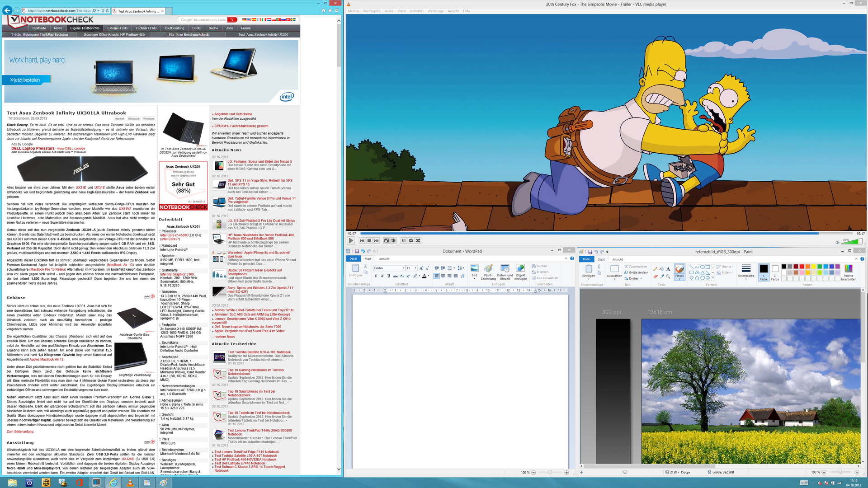Switch to WordPad Ansicht tab
868x488 pixels.
384,259
